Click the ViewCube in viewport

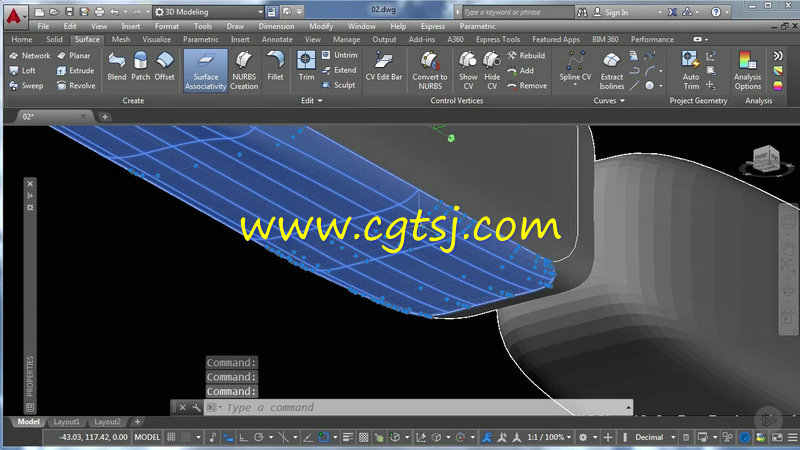766,160
